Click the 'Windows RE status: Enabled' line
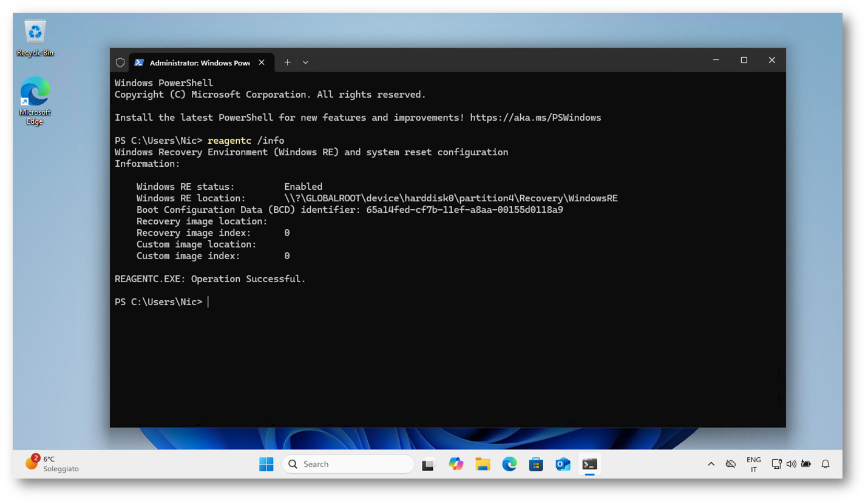Image resolution: width=868 pixels, height=504 pixels. (229, 187)
